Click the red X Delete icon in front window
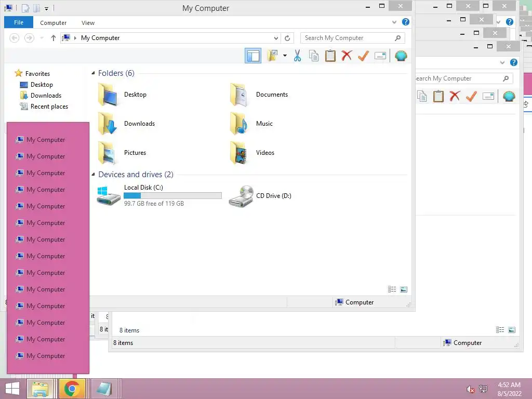The image size is (532, 399). pos(347,56)
